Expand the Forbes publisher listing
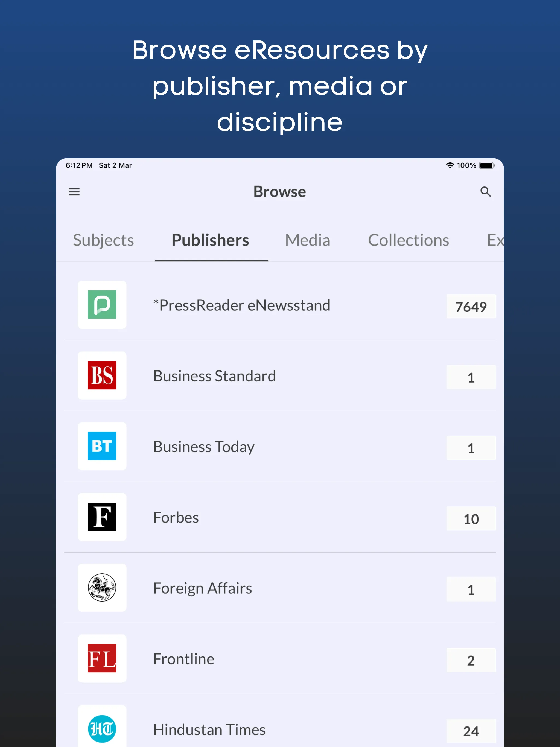 280,501
